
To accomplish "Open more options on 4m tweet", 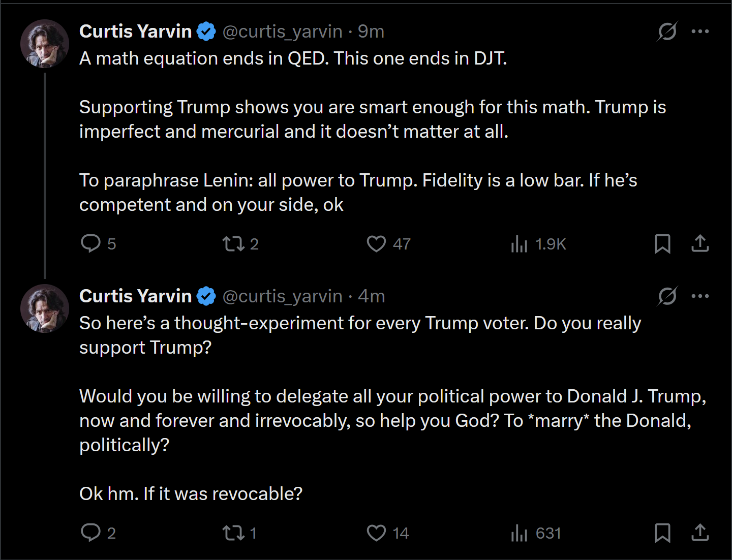I will pyautogui.click(x=700, y=296).
